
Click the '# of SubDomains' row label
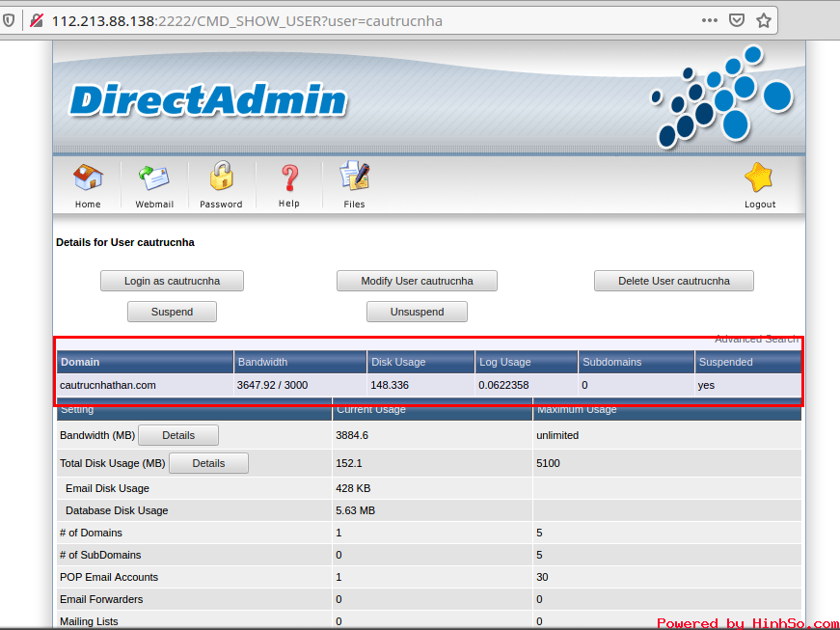coord(100,555)
